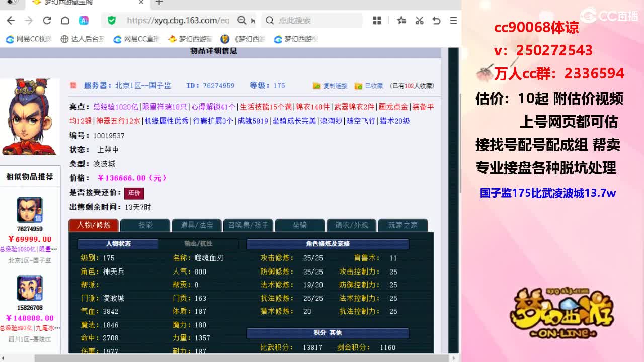Reload the current page
This screenshot has width=644, height=362.
coord(47,21)
